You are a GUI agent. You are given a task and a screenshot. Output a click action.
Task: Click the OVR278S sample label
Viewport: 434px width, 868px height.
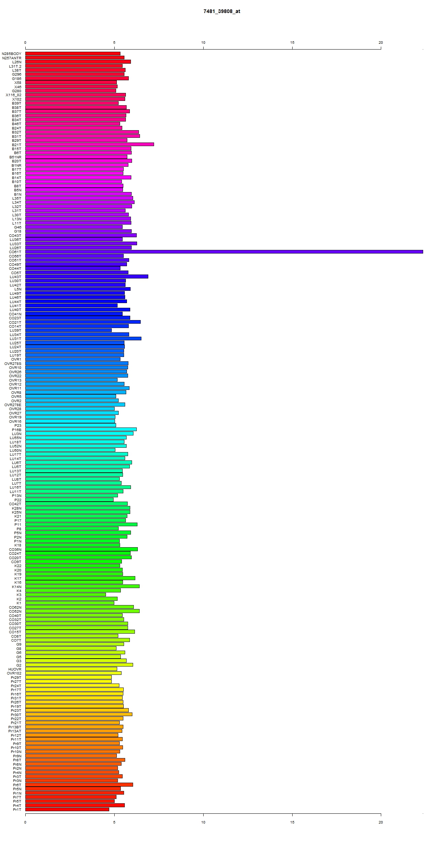pos(13,363)
